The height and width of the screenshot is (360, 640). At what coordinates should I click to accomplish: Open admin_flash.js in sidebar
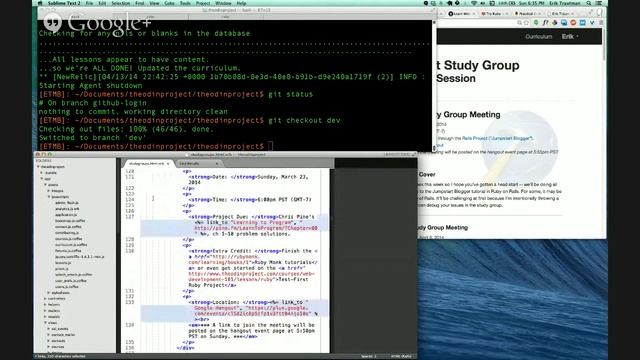point(67,203)
